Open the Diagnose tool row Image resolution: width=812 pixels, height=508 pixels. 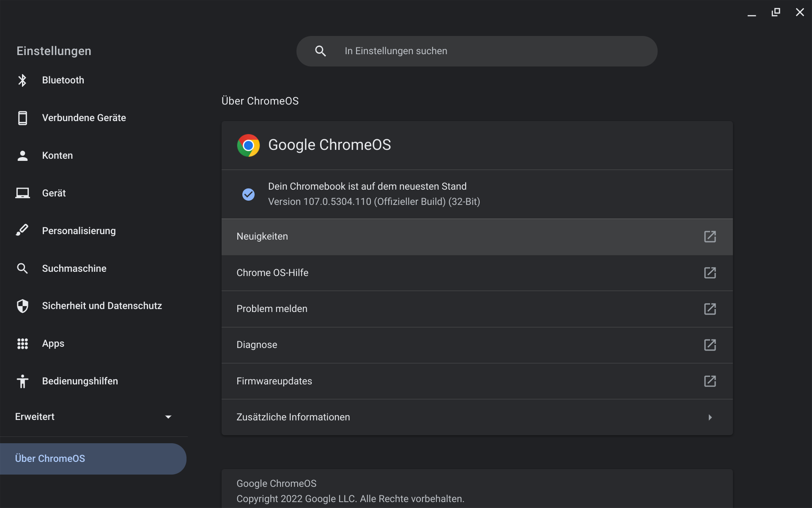pyautogui.click(x=257, y=345)
